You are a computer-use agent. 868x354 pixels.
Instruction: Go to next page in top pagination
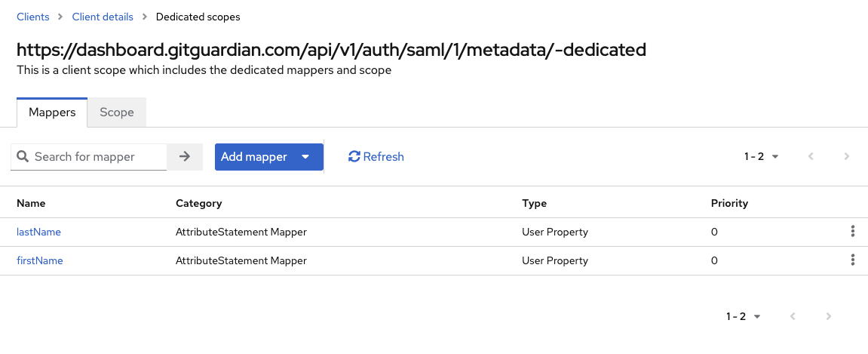coord(846,157)
